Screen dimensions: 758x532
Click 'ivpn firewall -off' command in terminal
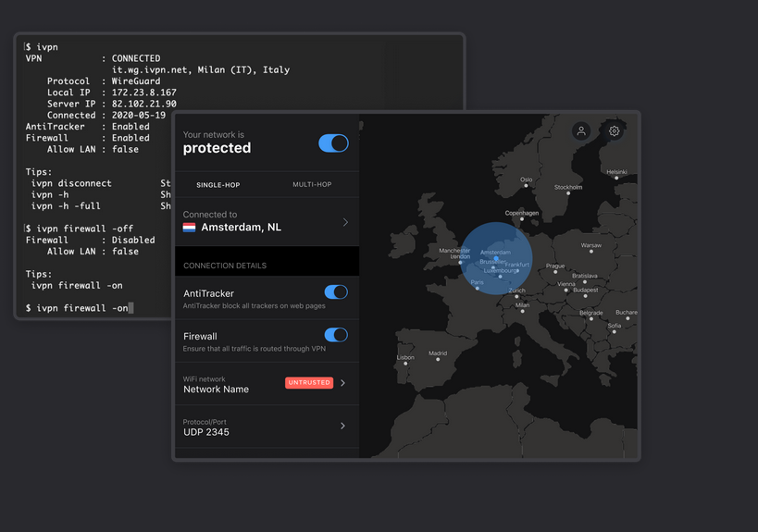pos(84,229)
